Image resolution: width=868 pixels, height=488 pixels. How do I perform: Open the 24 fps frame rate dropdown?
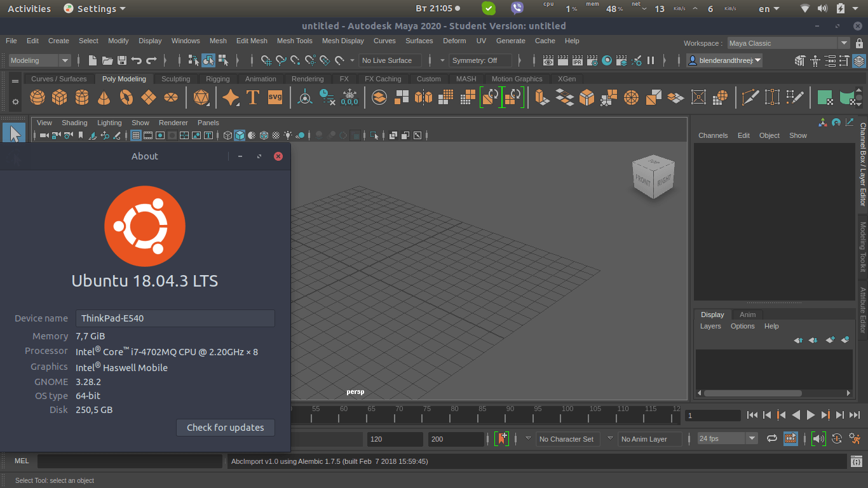point(728,438)
